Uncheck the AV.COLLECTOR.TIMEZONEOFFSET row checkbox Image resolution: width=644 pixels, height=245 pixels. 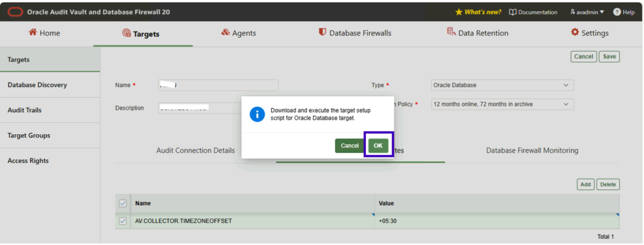123,221
